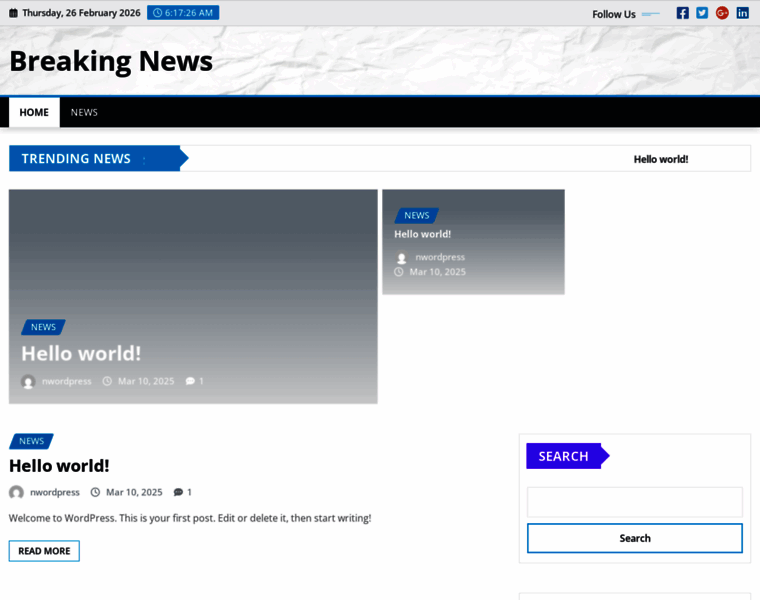Open the Facebook social icon
The width and height of the screenshot is (760, 600).
(x=682, y=13)
